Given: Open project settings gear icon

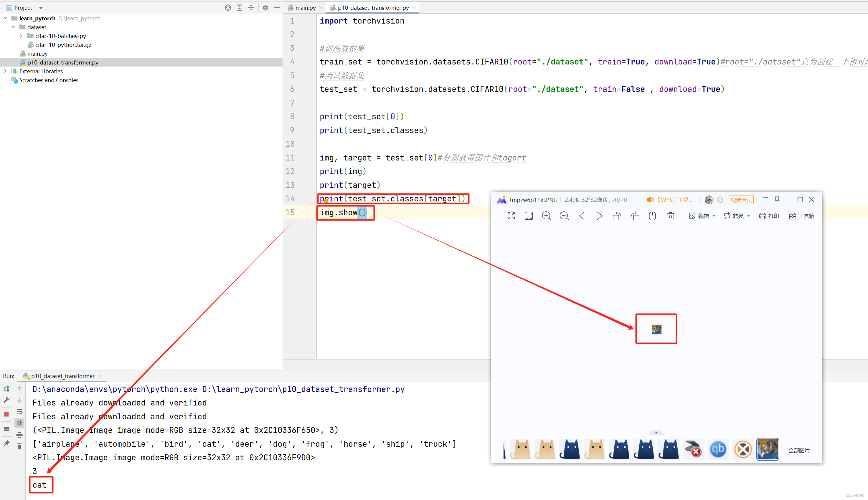Looking at the screenshot, I should (265, 8).
